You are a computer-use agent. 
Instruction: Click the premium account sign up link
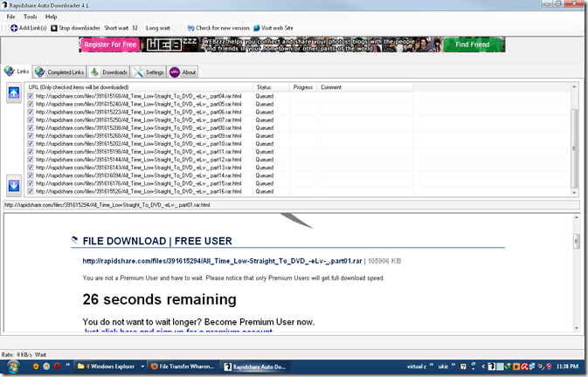coord(178,332)
